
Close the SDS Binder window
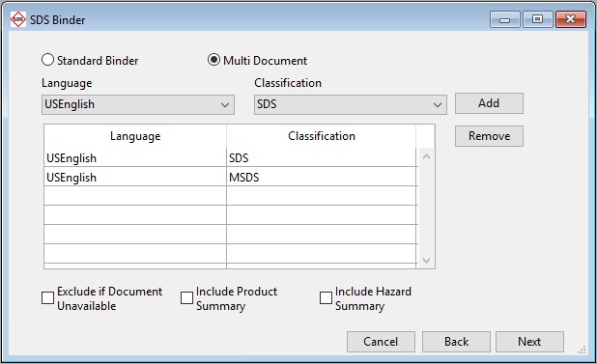pos(571,19)
